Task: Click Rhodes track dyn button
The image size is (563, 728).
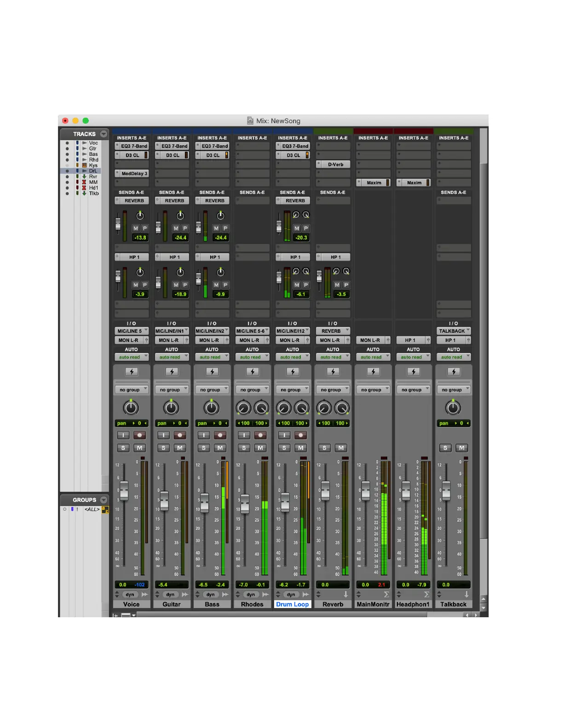Action: point(251,595)
